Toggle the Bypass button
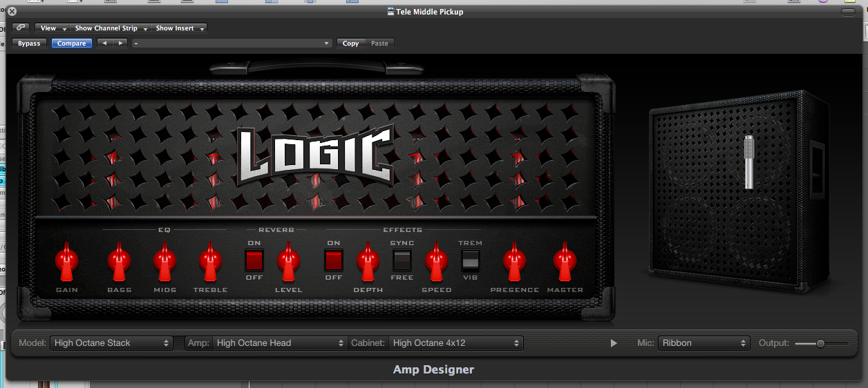Screen dimensions: 868x388 [x=29, y=43]
